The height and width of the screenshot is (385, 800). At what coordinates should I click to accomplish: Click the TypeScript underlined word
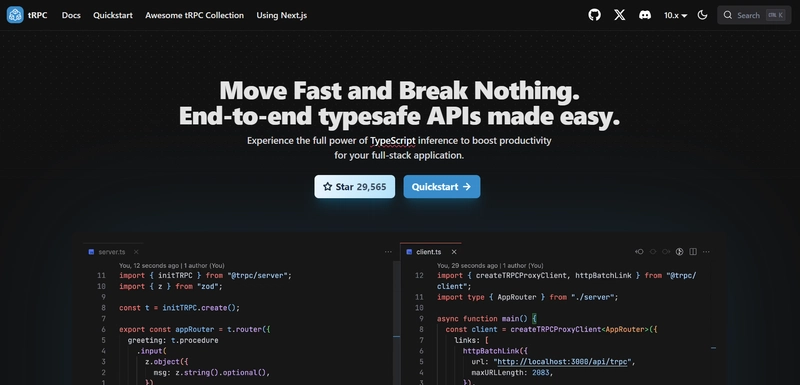pyautogui.click(x=393, y=141)
